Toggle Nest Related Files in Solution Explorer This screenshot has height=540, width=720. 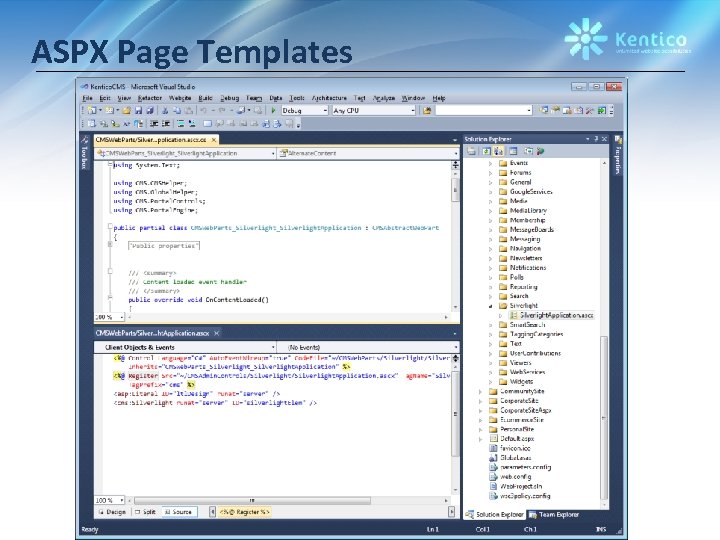coord(498,151)
